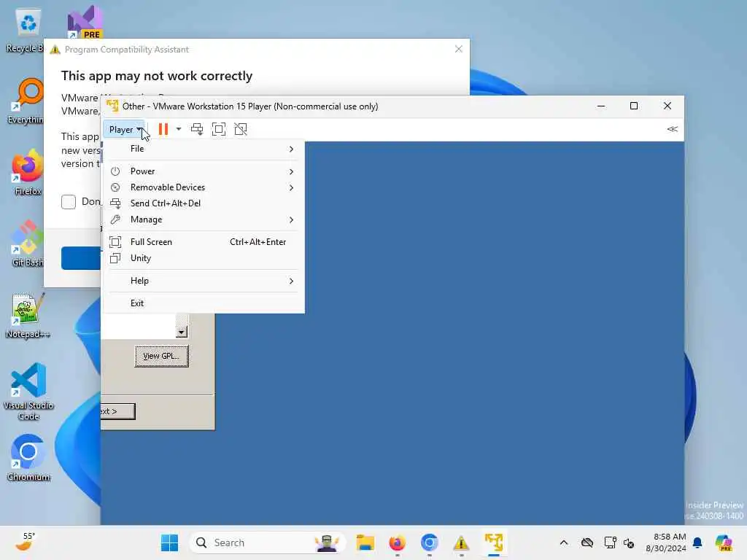This screenshot has width=747, height=560.
Task: Expand File submenu chevron arrow
Action: coord(291,149)
